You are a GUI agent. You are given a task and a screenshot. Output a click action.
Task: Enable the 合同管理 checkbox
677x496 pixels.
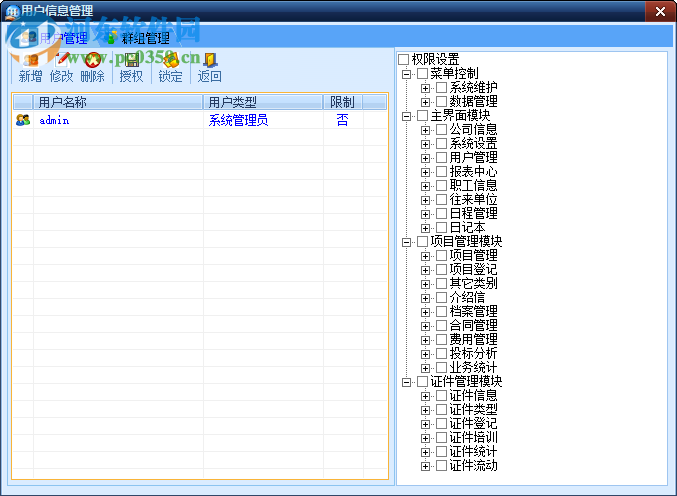click(441, 325)
